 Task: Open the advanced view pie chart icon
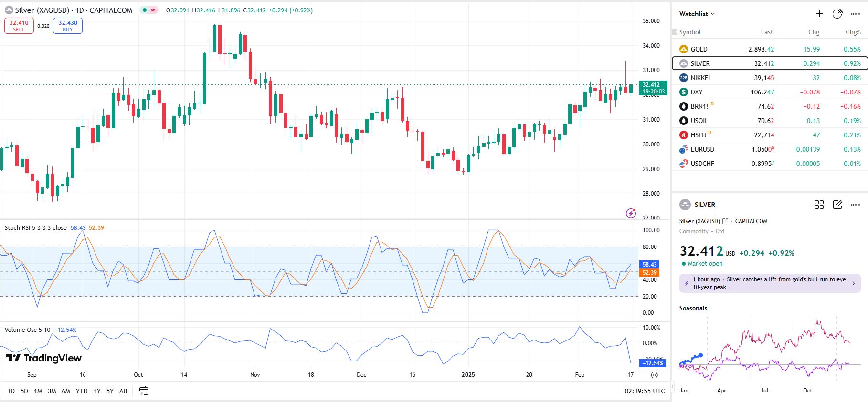[x=837, y=14]
